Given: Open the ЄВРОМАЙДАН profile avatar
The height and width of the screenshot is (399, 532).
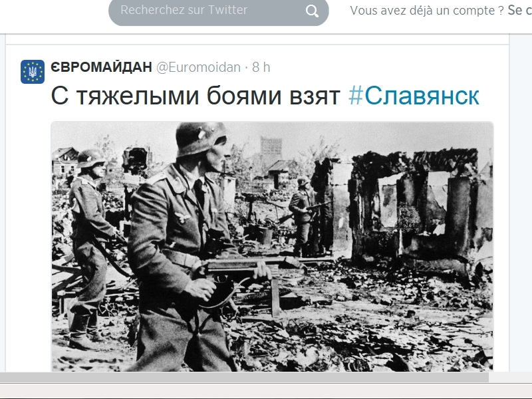Looking at the screenshot, I should (33, 72).
